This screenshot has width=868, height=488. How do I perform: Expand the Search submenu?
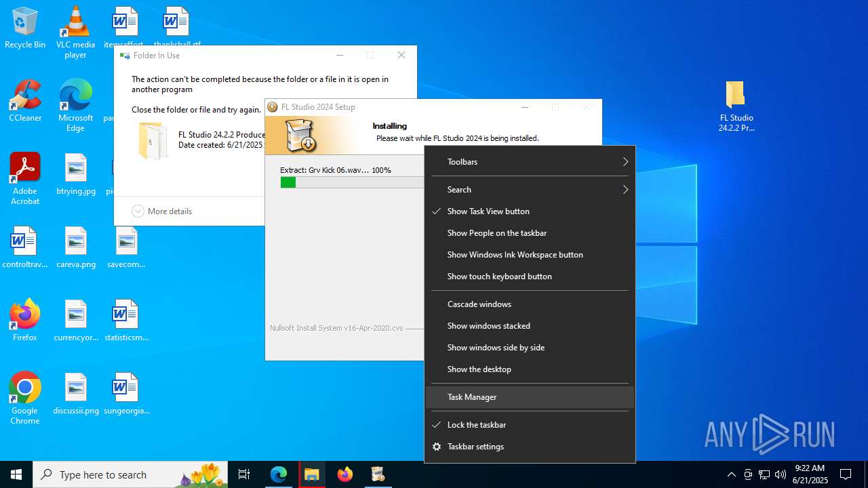tap(530, 190)
